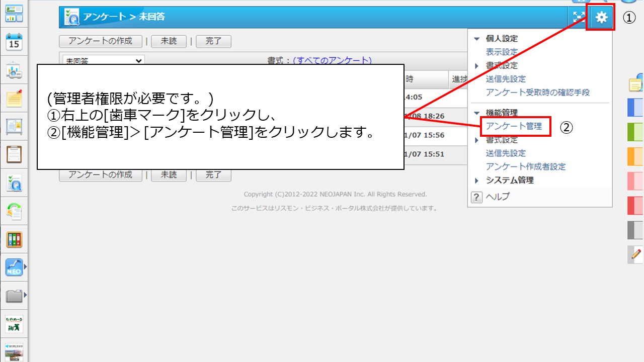Open the clipboard icon in sidebar
Screen dimensions: 644x362
coord(14,154)
